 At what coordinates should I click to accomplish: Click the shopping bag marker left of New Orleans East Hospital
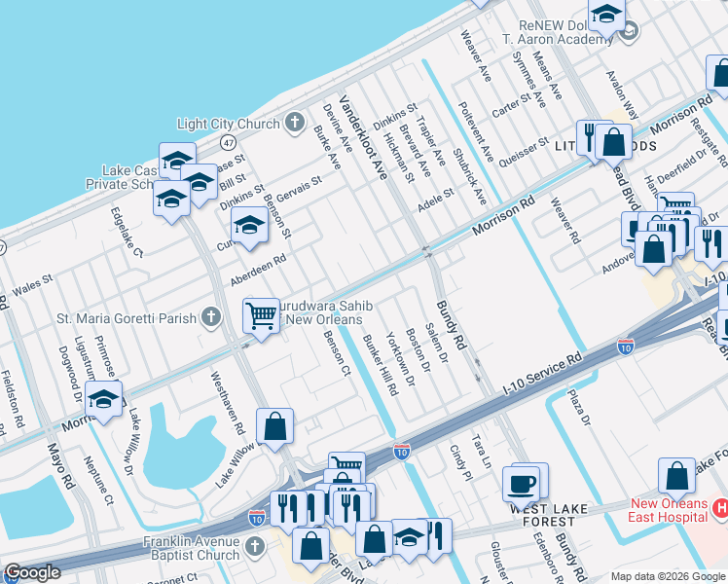pyautogui.click(x=677, y=477)
